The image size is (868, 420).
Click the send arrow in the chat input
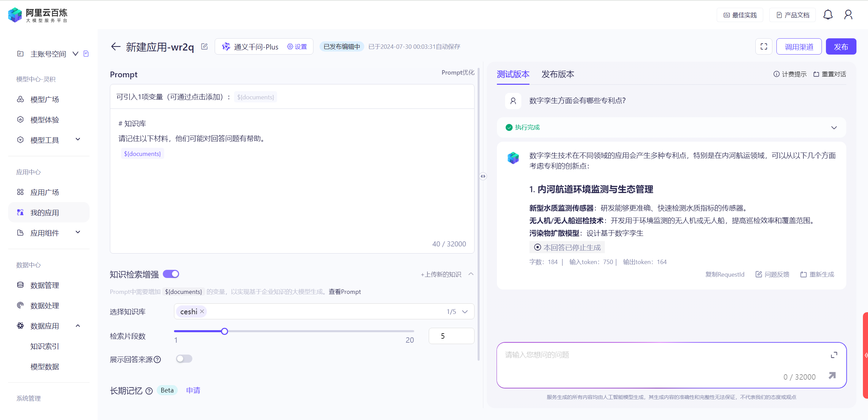tap(832, 376)
